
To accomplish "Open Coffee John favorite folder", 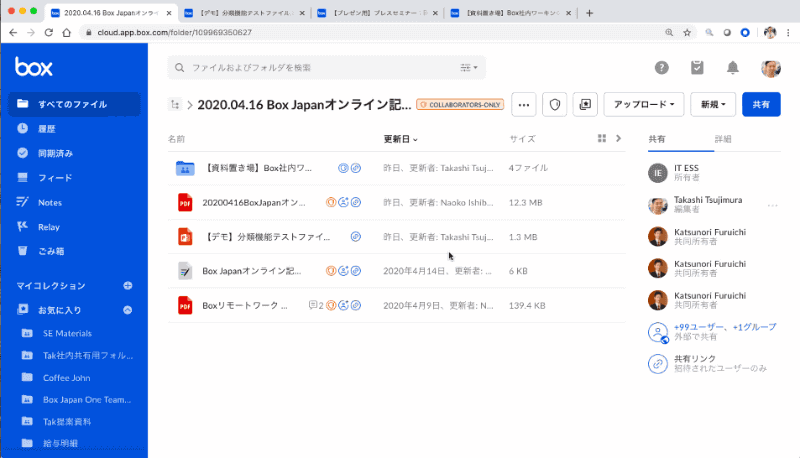I will (66, 377).
